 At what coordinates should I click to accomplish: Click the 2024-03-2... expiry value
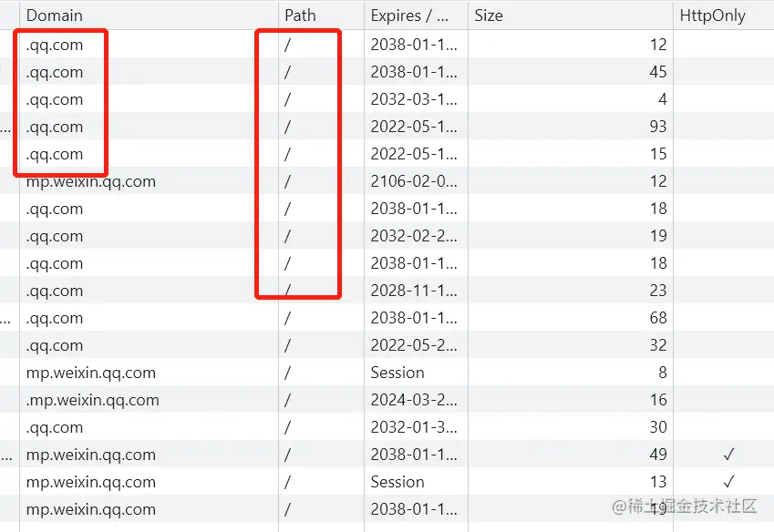point(414,400)
